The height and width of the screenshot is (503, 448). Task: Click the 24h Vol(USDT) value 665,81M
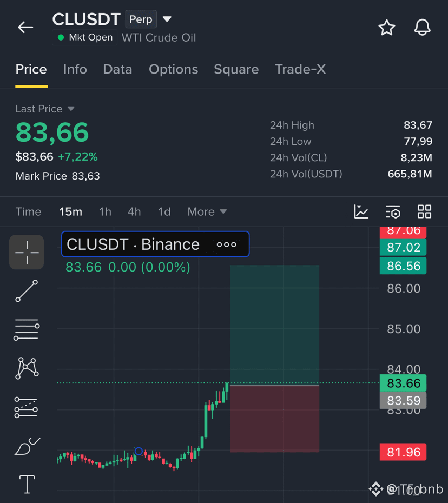click(x=410, y=174)
